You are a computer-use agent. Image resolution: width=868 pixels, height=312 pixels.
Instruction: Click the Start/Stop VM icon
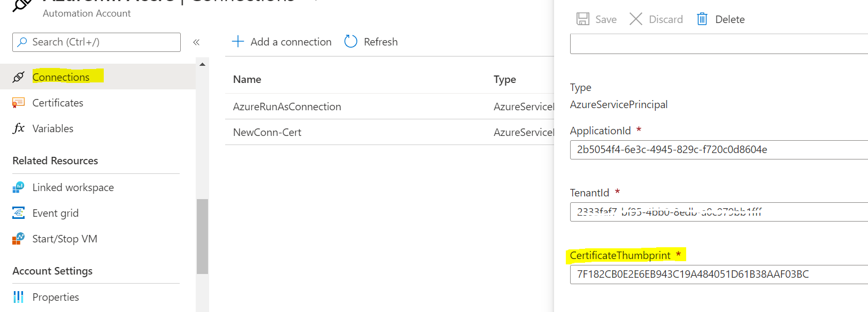[x=18, y=239]
